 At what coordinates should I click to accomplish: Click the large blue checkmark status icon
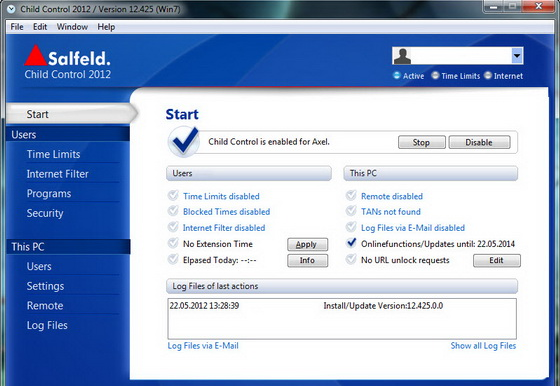(184, 142)
